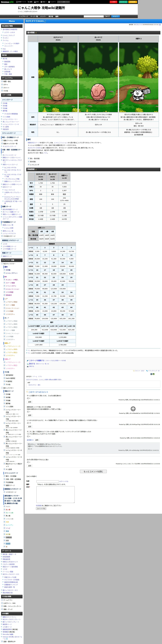Click the edit pencil next to 詳細情報 heading

pos(36,169)
